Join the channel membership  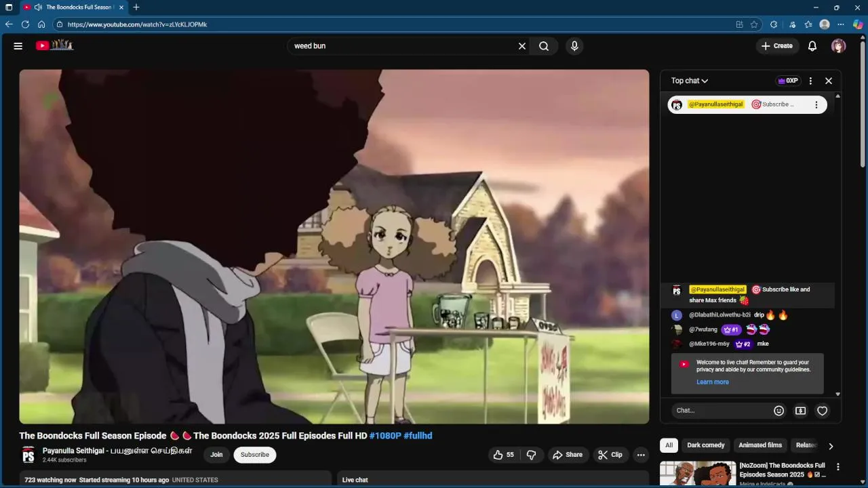pyautogui.click(x=216, y=455)
